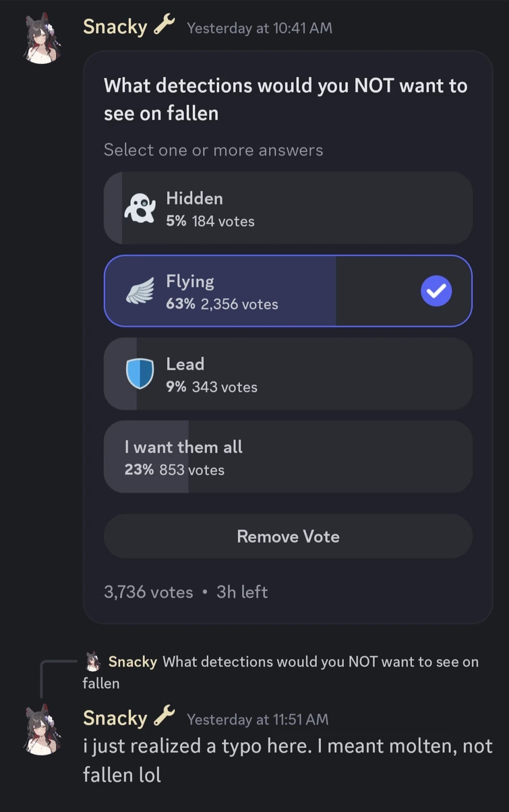Open Snacky's avatar on the poll message

(x=43, y=40)
